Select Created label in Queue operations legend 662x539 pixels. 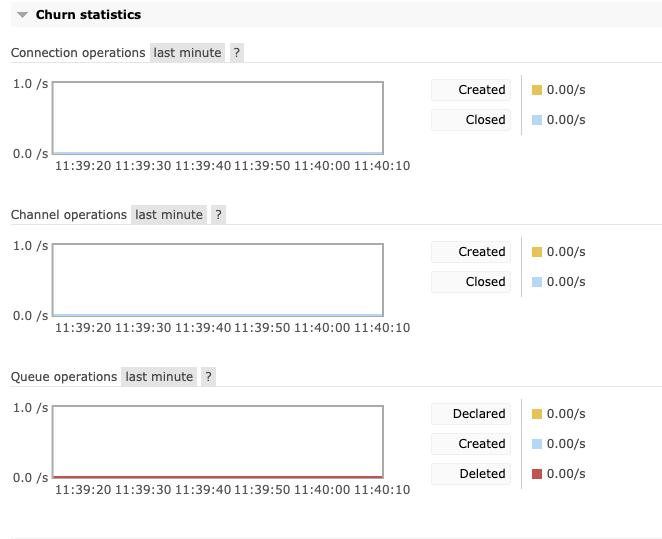pyautogui.click(x=471, y=444)
